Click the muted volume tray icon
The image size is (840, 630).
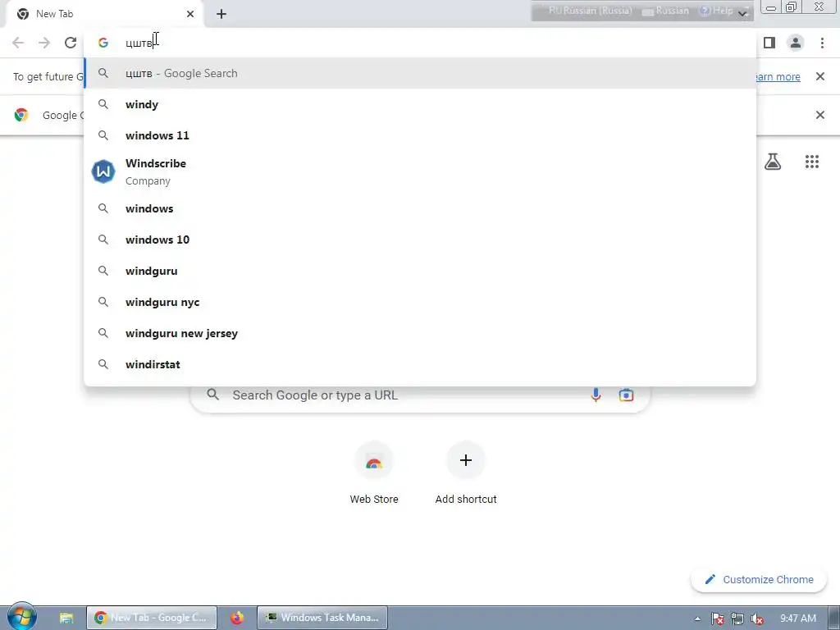pos(757,619)
